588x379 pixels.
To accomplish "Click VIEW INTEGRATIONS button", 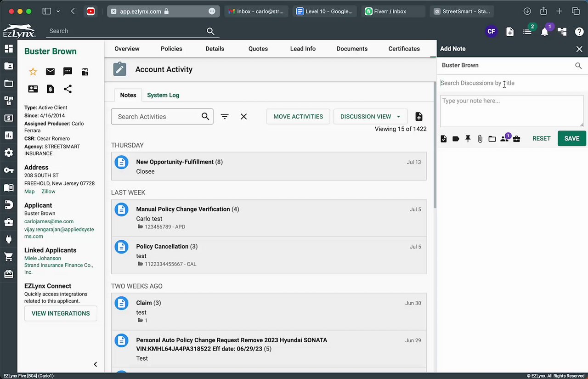I will click(61, 313).
